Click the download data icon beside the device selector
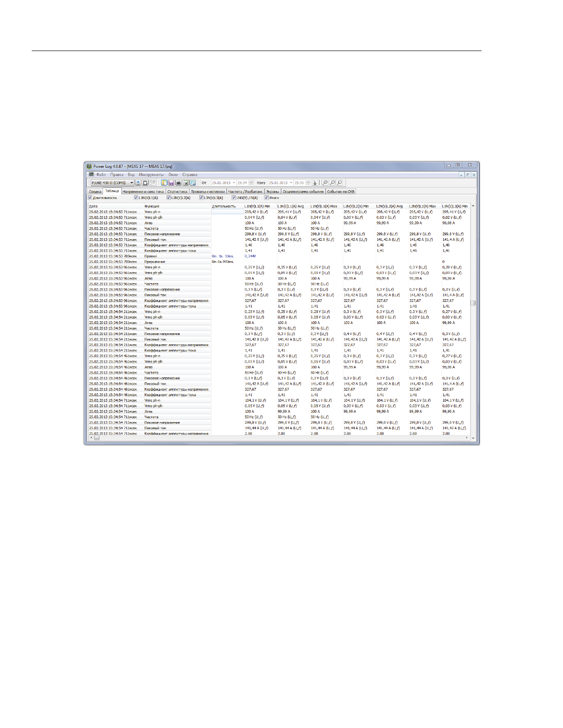The height and width of the screenshot is (728, 563). click(x=138, y=183)
